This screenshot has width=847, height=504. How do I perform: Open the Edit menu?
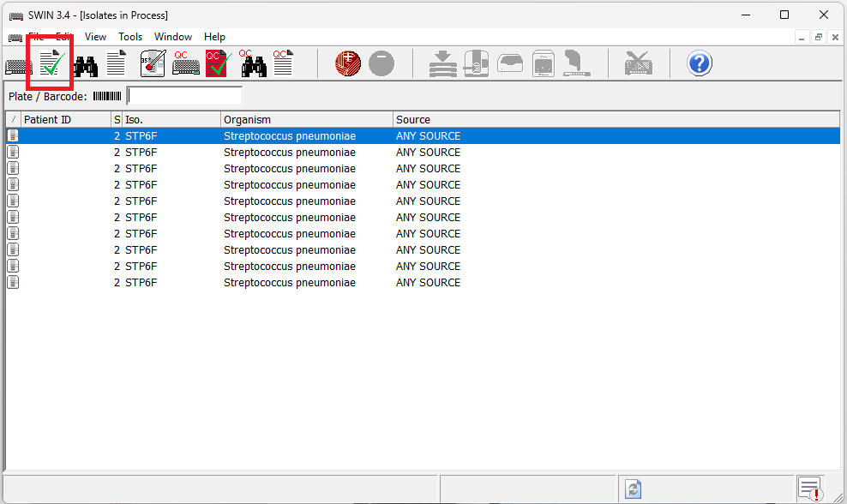pyautogui.click(x=63, y=37)
